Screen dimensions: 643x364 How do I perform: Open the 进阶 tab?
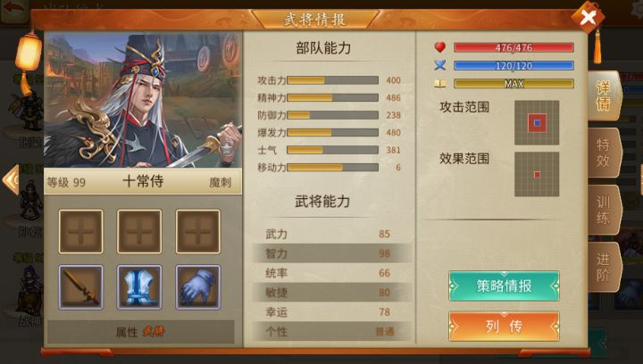click(x=604, y=267)
